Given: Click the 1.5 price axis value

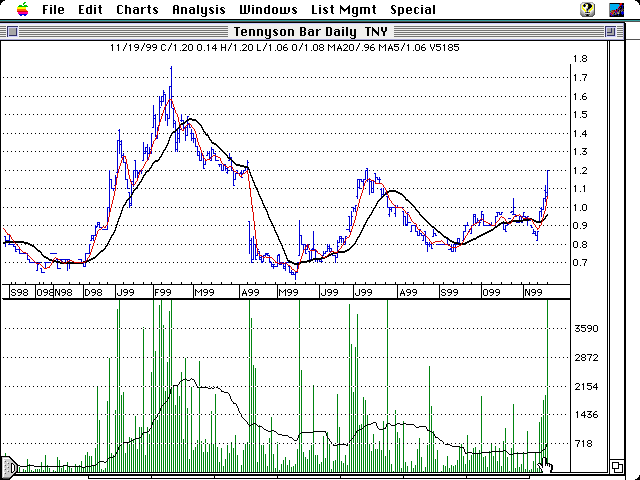Looking at the screenshot, I should (580, 115).
